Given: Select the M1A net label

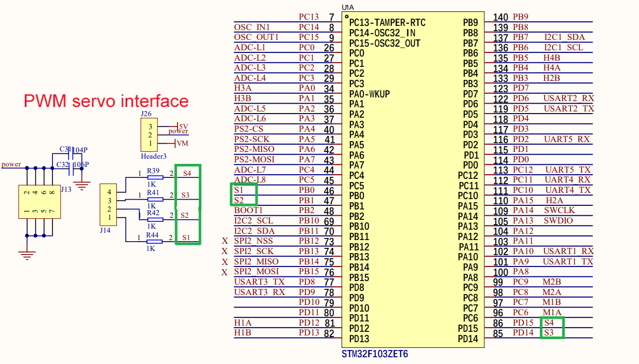Looking at the screenshot, I should click(552, 313).
